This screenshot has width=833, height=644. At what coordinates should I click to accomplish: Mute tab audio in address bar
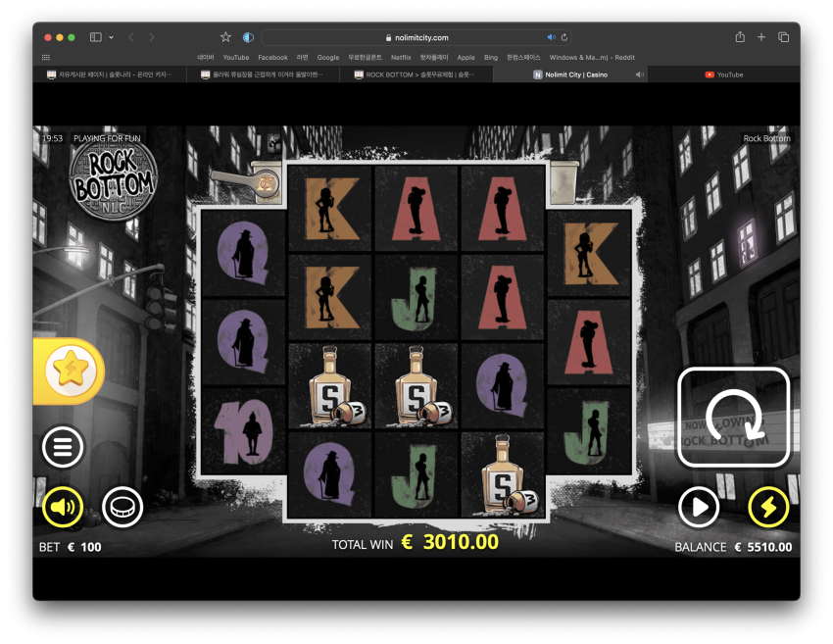coord(551,37)
